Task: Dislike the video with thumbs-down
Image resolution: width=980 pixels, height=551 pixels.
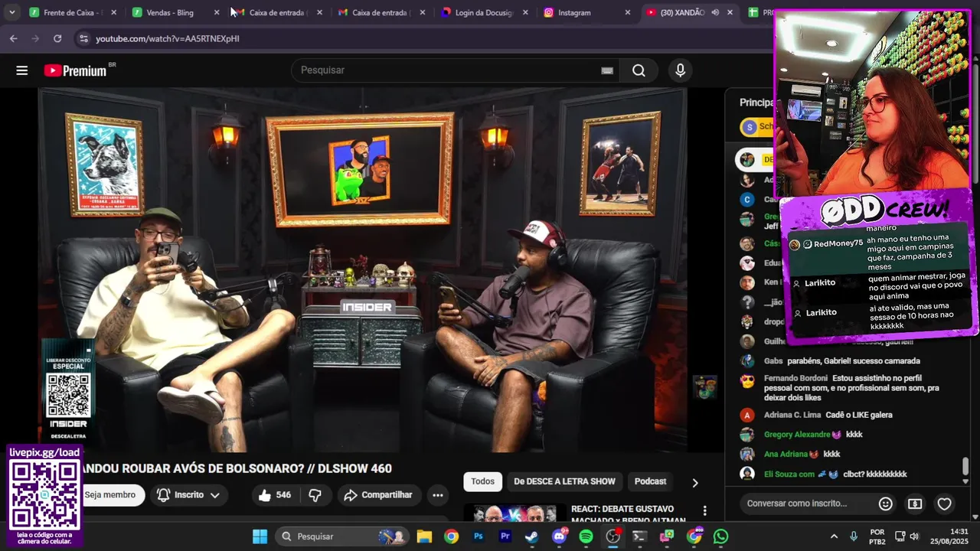Action: coord(315,495)
